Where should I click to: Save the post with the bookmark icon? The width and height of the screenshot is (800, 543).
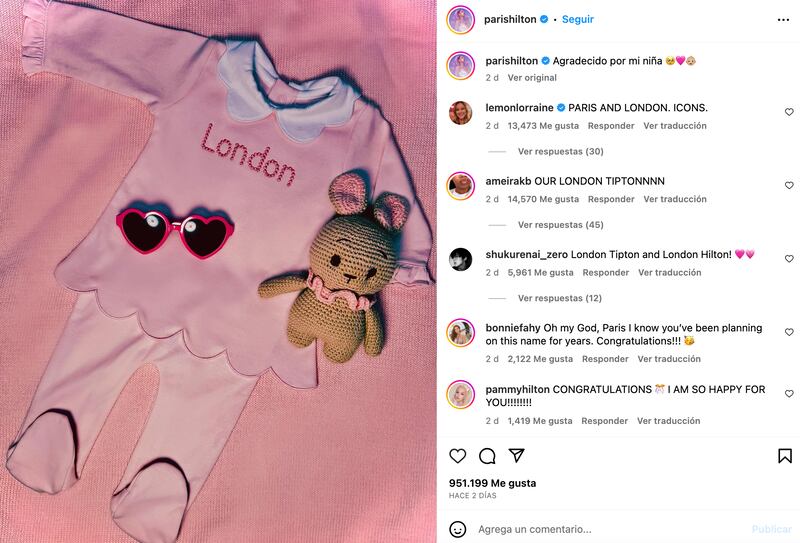click(785, 456)
